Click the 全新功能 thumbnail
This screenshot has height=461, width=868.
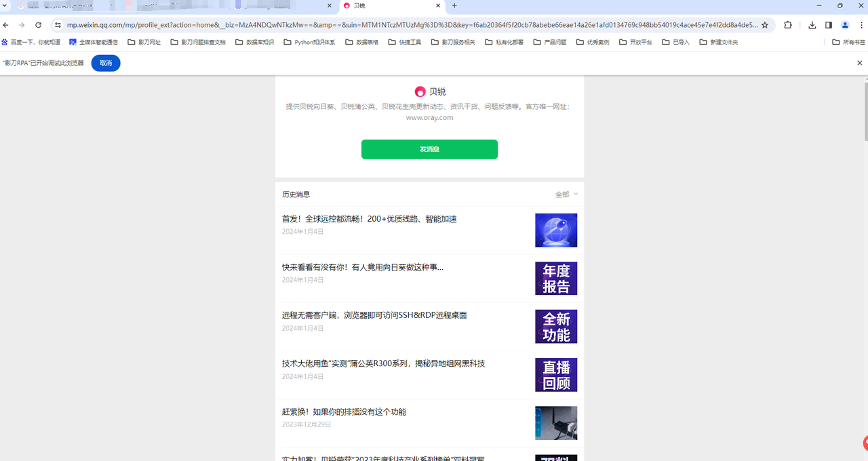click(556, 327)
